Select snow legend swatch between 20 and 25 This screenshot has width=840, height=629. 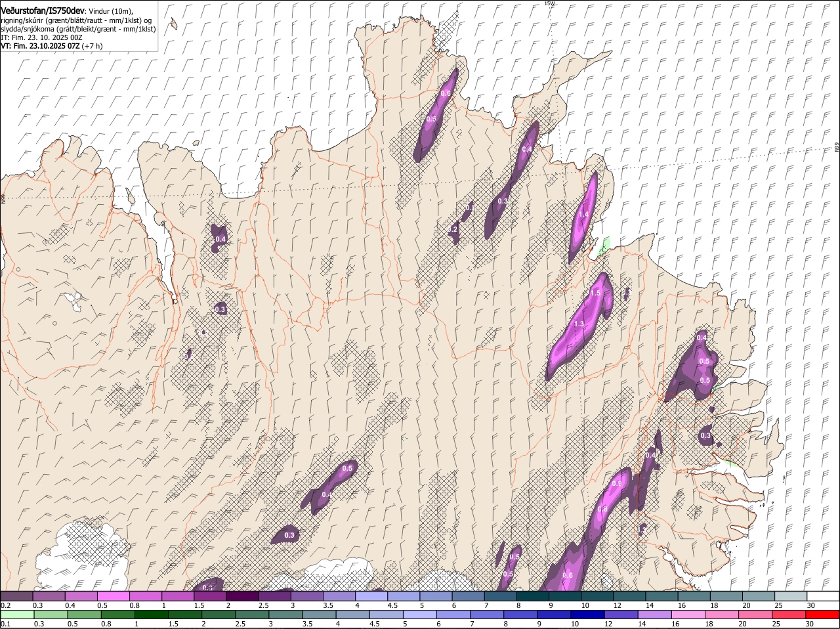point(759,596)
